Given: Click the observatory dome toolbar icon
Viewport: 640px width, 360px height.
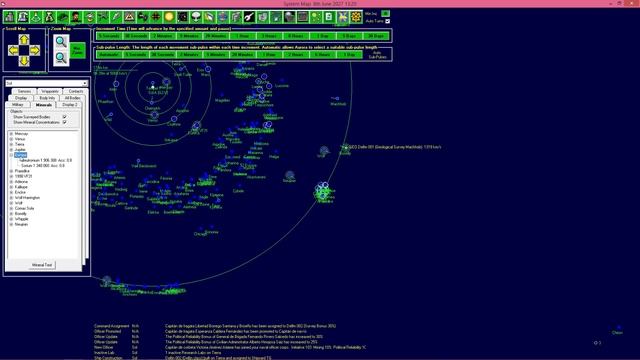Looking at the screenshot, I should [x=23, y=17].
